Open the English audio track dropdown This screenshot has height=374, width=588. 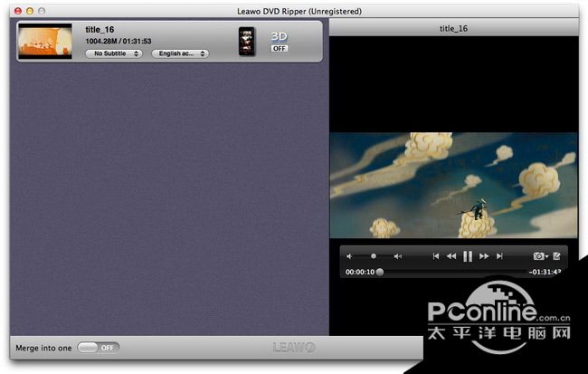point(180,53)
